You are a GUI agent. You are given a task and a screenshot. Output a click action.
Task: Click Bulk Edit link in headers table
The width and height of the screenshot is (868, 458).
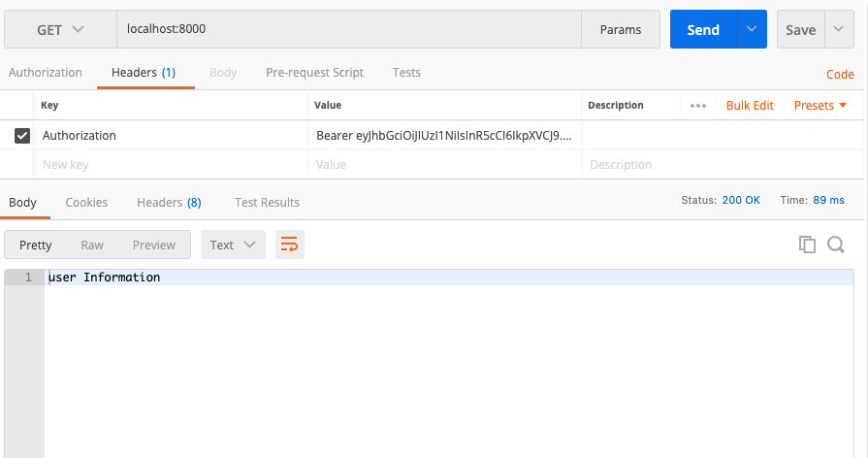pyautogui.click(x=750, y=106)
